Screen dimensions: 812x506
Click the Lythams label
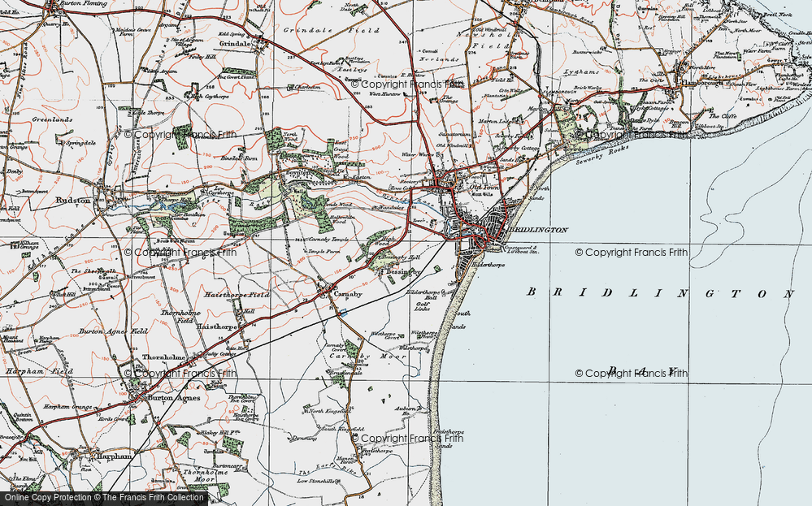point(581,72)
